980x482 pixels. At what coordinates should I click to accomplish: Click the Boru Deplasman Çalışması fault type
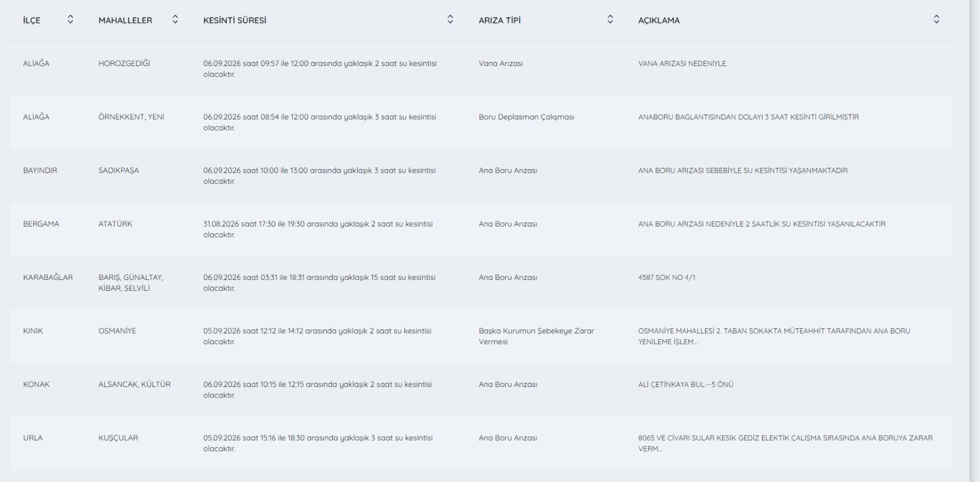coord(526,117)
